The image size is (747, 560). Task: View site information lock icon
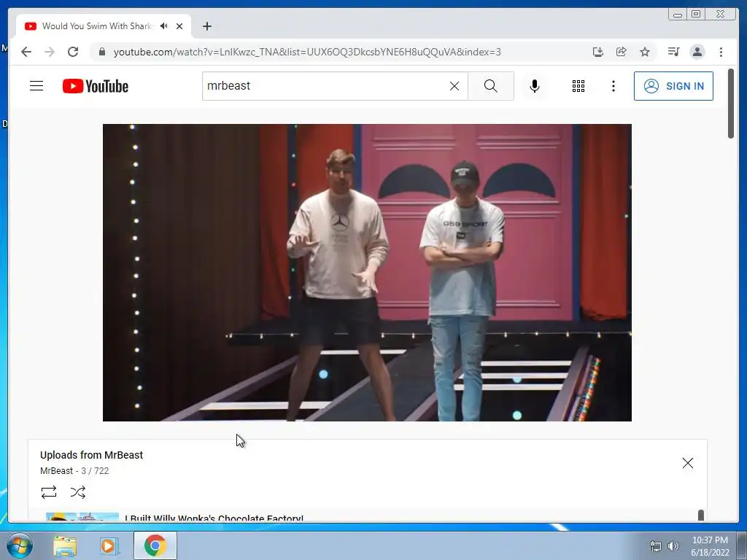pyautogui.click(x=101, y=52)
